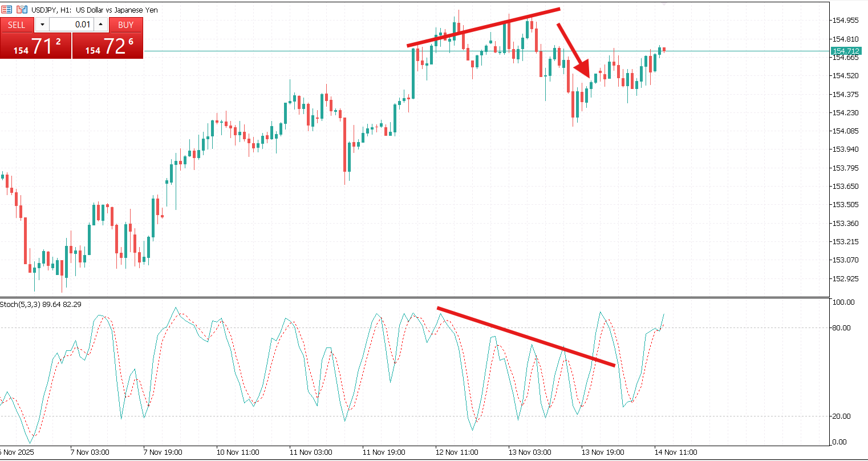Click the 154.71 sell price tile
The height and width of the screenshot is (461, 868).
36,46
